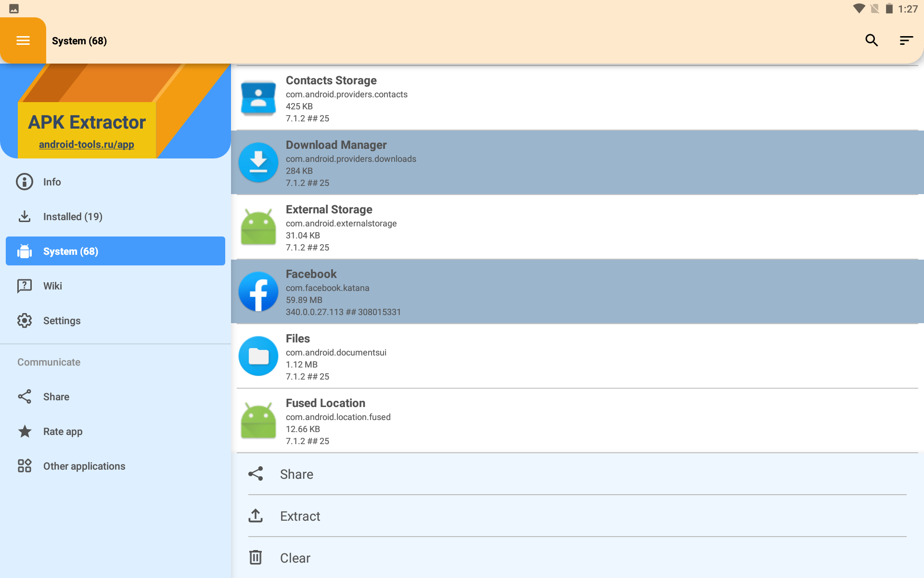Switch to Installed (19) list
The height and width of the screenshot is (578, 924).
tap(115, 216)
